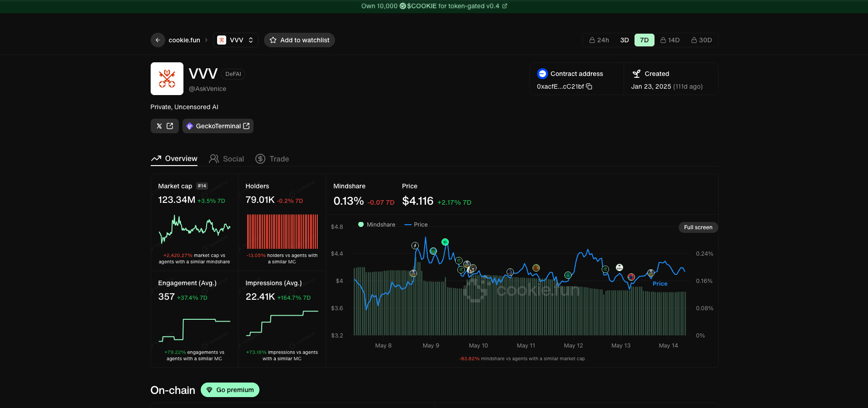Viewport: 868px width, 408px height.
Task: Click the Engagement step chart
Action: pyautogui.click(x=194, y=330)
